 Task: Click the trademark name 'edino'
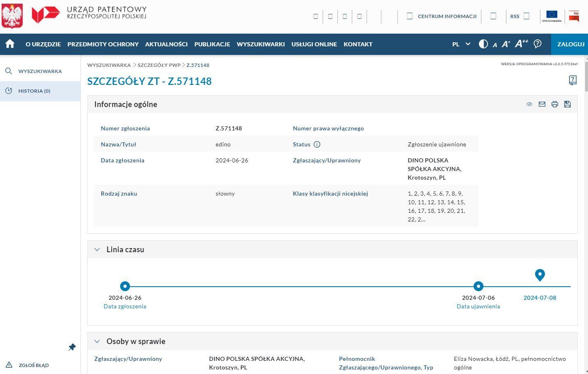tap(223, 144)
